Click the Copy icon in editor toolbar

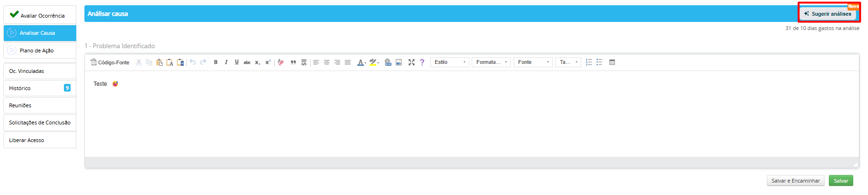[x=149, y=62]
